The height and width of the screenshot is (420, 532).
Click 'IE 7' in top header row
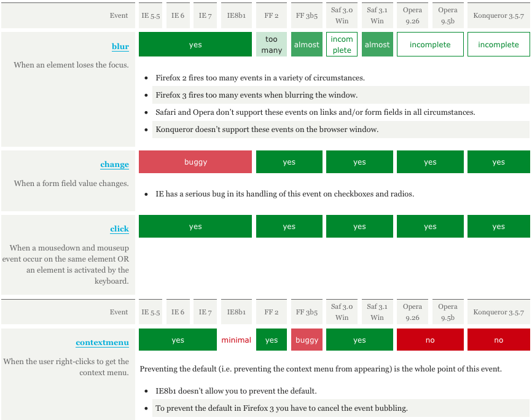point(205,15)
